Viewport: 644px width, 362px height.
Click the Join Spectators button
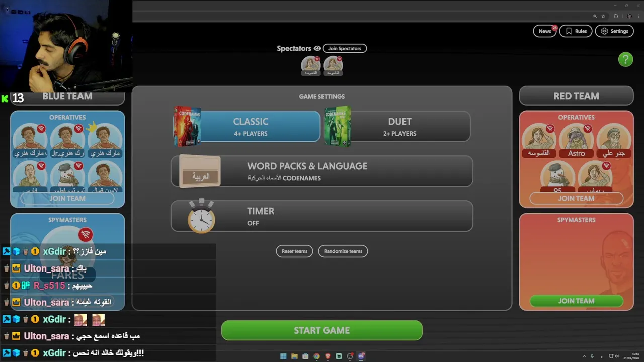coord(345,48)
